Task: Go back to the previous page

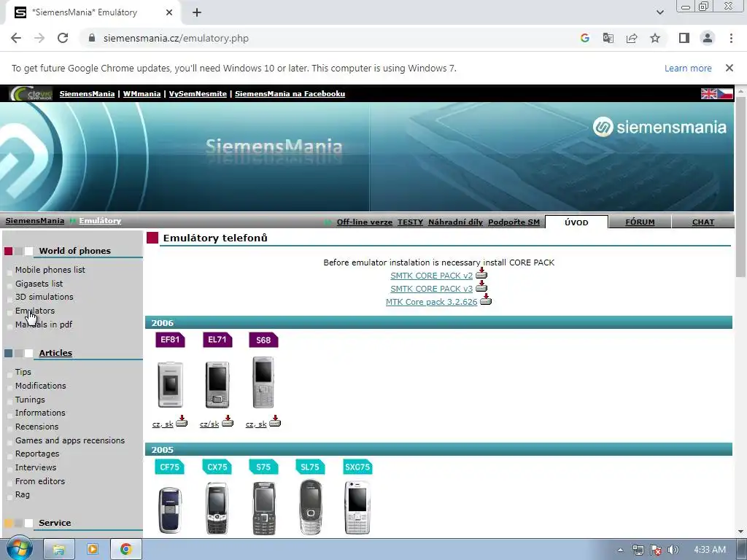Action: coord(16,38)
